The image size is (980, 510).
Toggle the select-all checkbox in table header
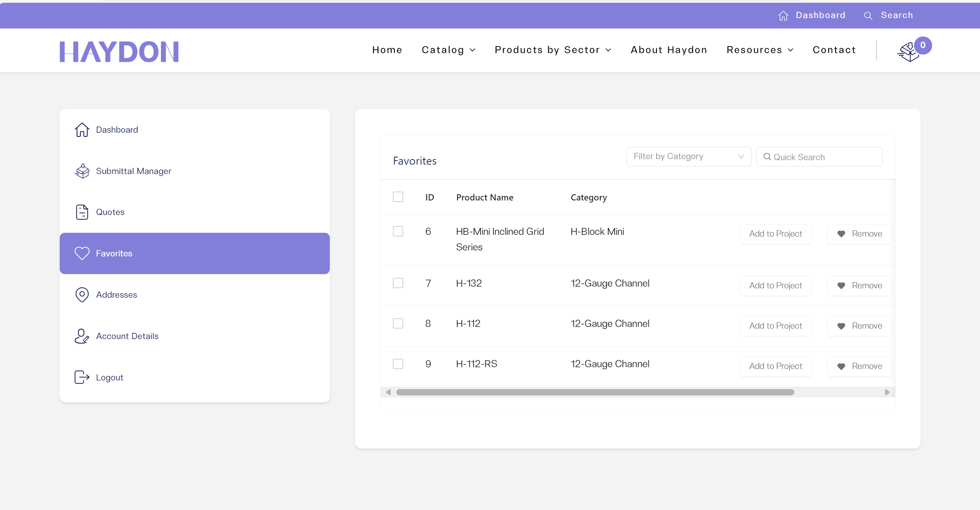398,197
